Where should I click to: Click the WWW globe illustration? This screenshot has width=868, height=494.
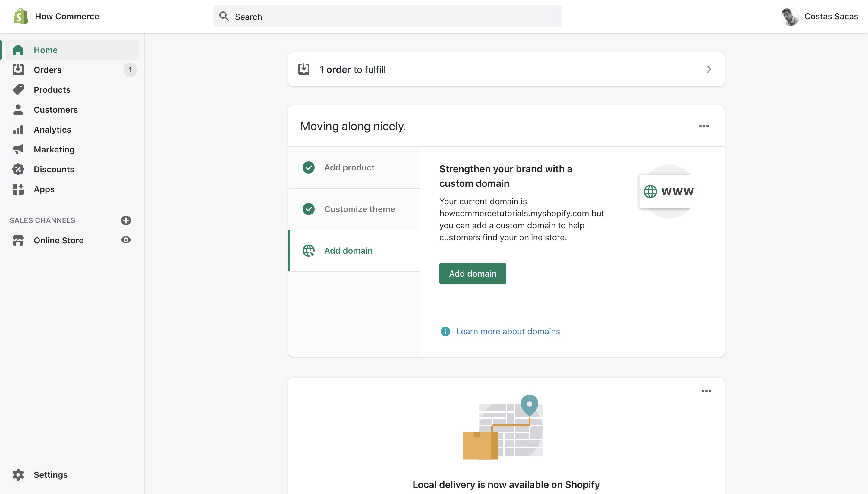[667, 191]
